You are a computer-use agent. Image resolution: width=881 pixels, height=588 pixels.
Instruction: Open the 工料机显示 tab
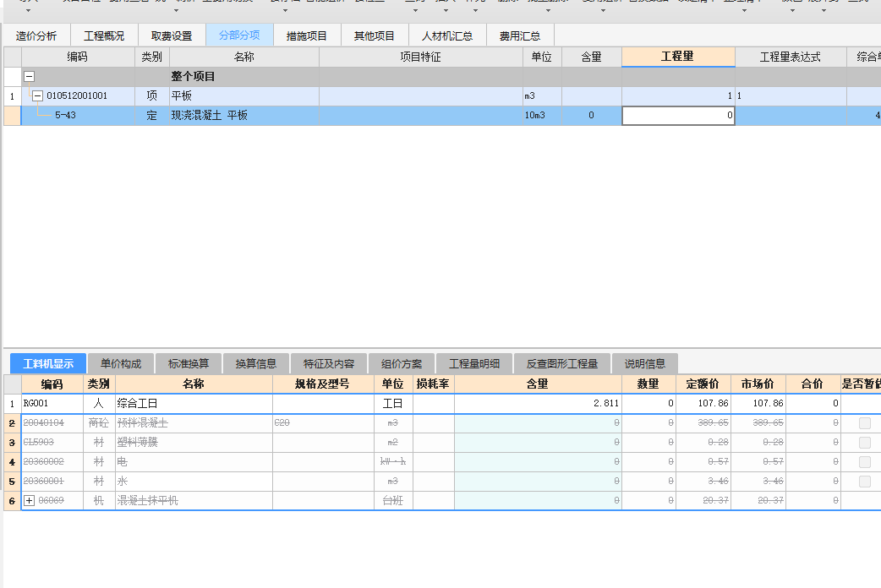coord(48,364)
